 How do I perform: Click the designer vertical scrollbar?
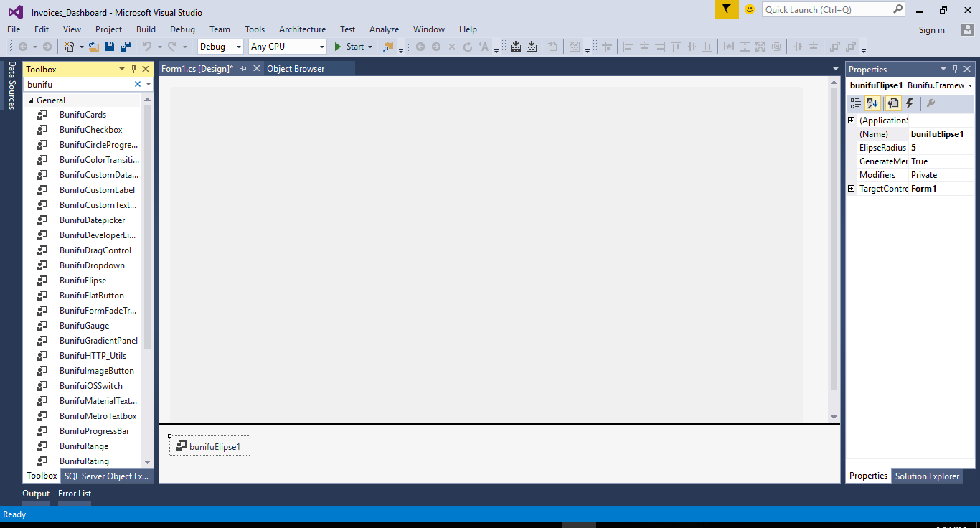[x=834, y=240]
